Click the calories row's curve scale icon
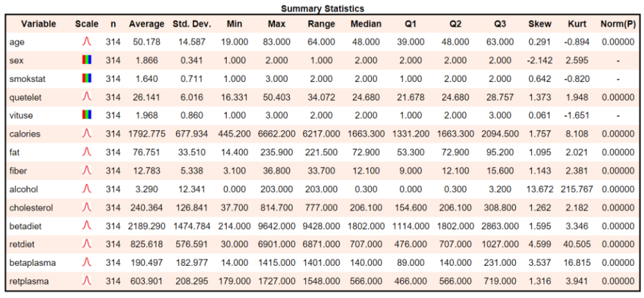644x298 pixels. pos(87,134)
